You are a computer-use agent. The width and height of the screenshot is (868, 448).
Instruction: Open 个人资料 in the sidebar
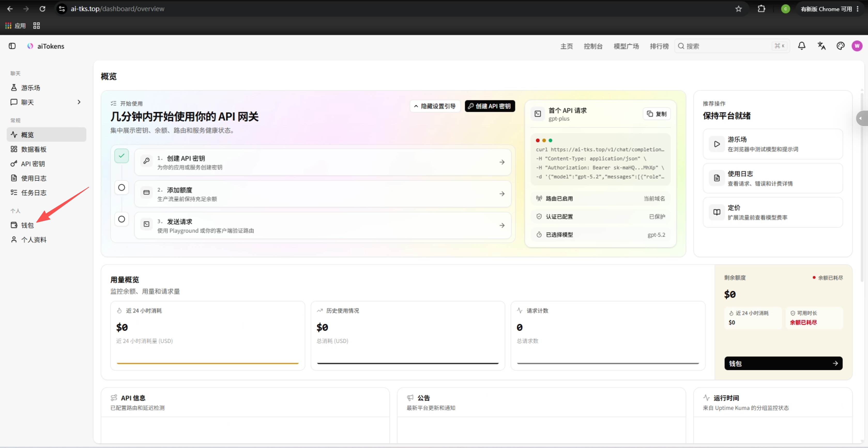[x=47, y=240]
